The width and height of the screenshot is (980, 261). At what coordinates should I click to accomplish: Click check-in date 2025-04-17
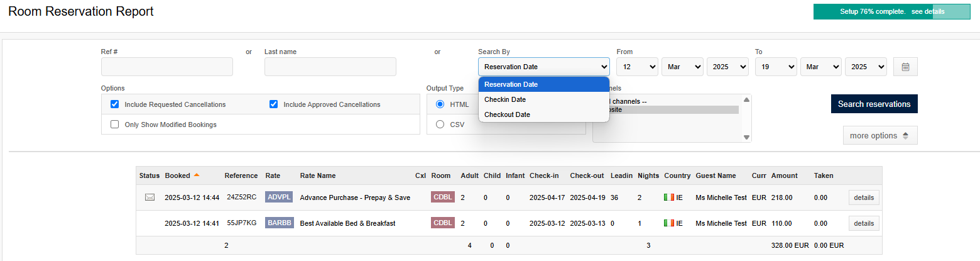click(548, 197)
